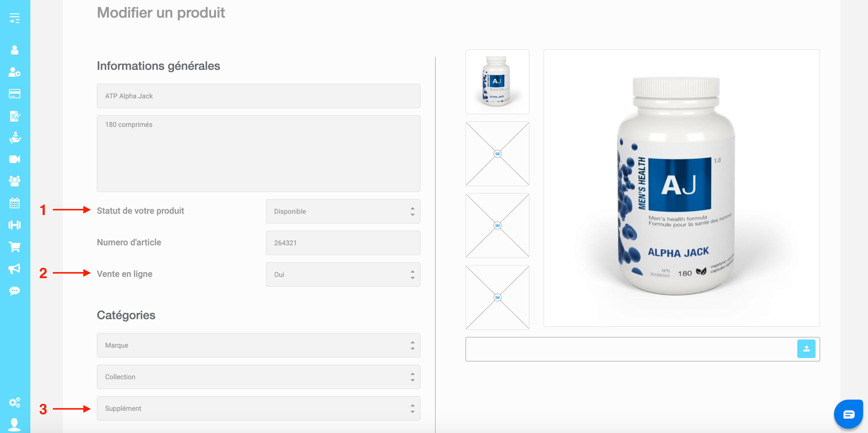Open the group members sidebar icon
868x433 pixels.
click(x=15, y=181)
